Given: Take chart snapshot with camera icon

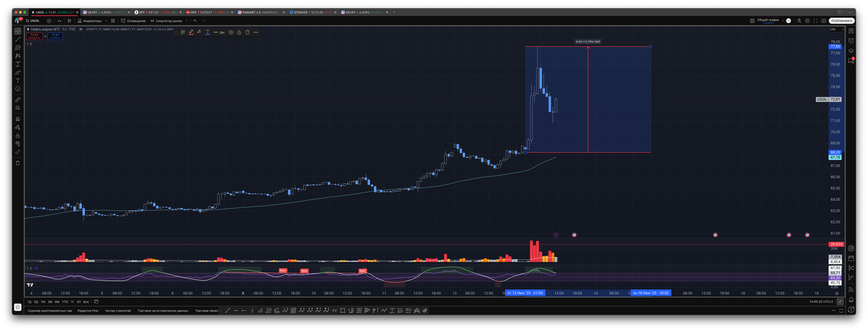Looking at the screenshot, I should point(824,21).
